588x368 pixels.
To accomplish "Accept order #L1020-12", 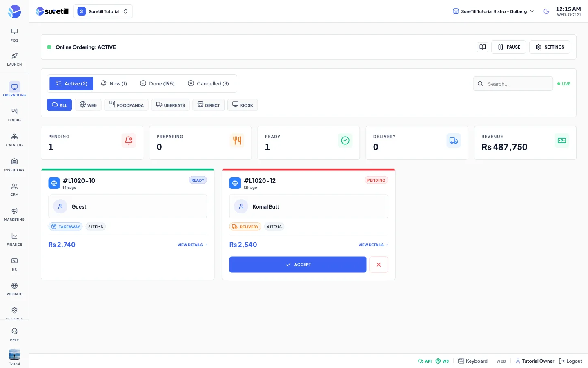I will point(298,265).
